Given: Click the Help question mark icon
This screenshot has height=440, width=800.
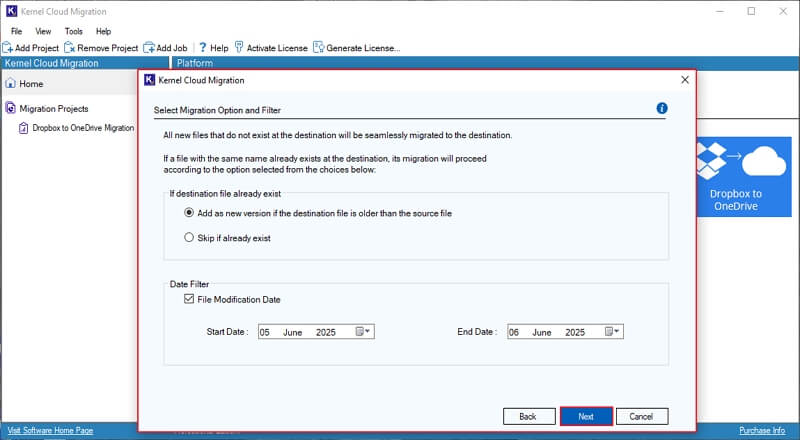Looking at the screenshot, I should [x=203, y=47].
